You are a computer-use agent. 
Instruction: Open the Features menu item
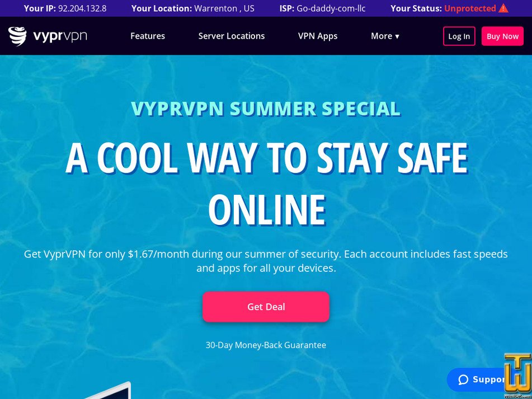click(148, 36)
